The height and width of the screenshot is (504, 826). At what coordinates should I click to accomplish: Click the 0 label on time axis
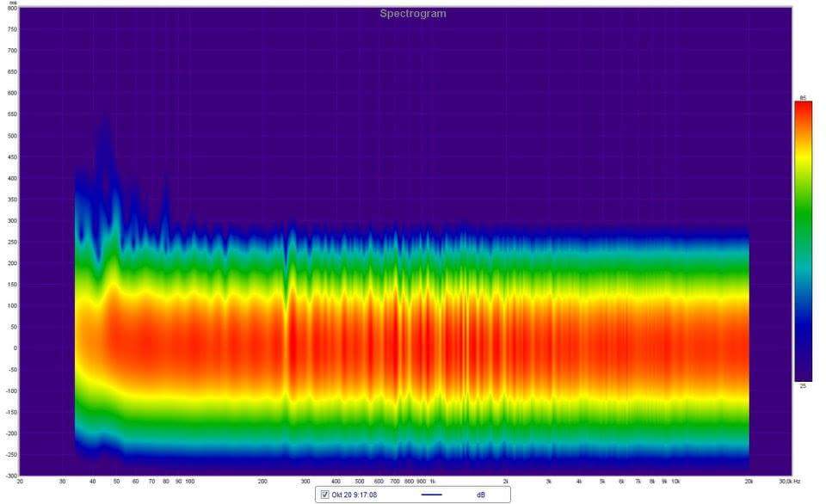click(x=14, y=348)
